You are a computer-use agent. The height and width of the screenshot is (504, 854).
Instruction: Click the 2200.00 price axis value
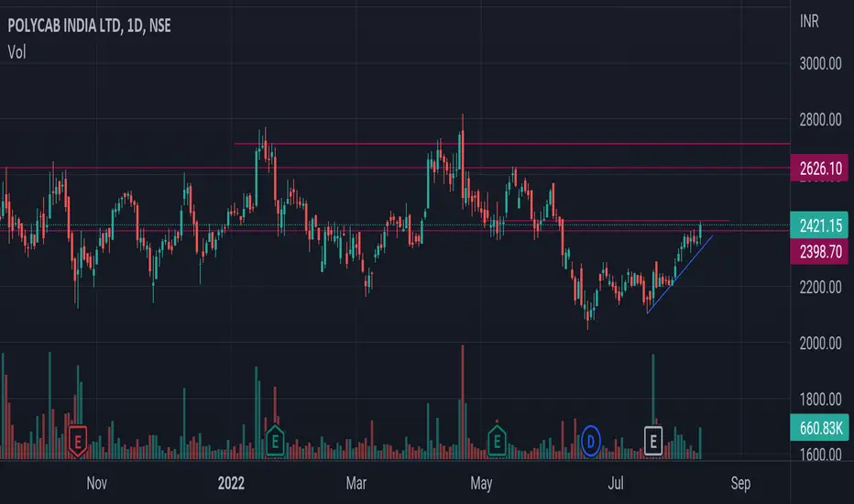coord(820,287)
